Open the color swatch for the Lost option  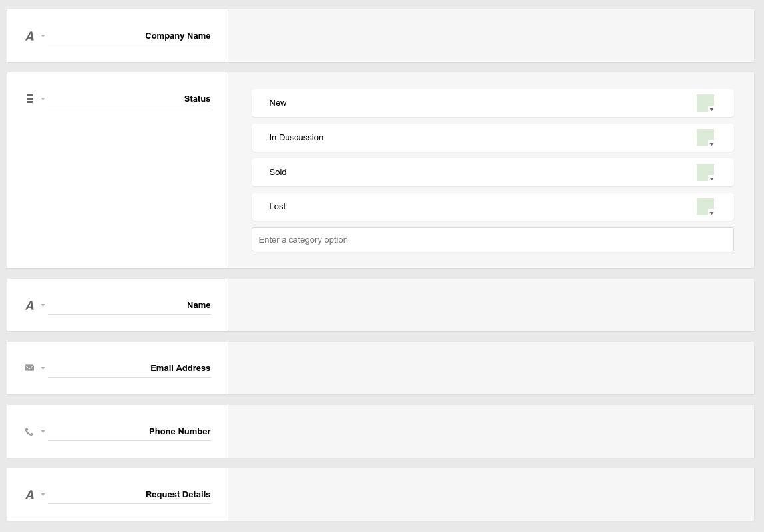tap(705, 207)
